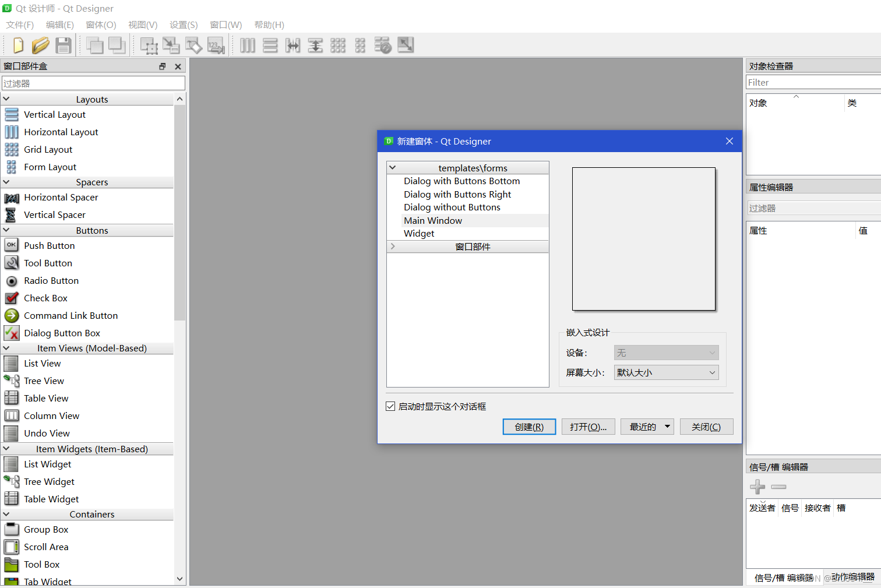The width and height of the screenshot is (881, 588).
Task: Click Lay Out Vertically in Splitter icon
Action: (x=315, y=45)
